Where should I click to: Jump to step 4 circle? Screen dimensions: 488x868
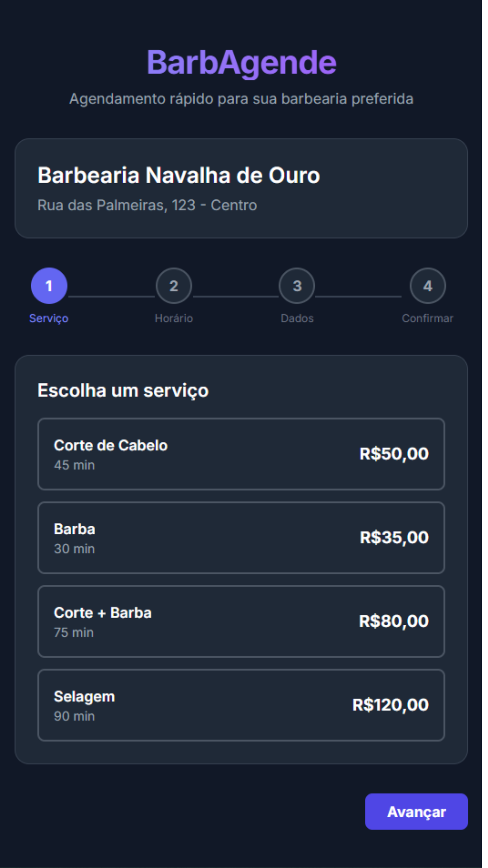428,286
